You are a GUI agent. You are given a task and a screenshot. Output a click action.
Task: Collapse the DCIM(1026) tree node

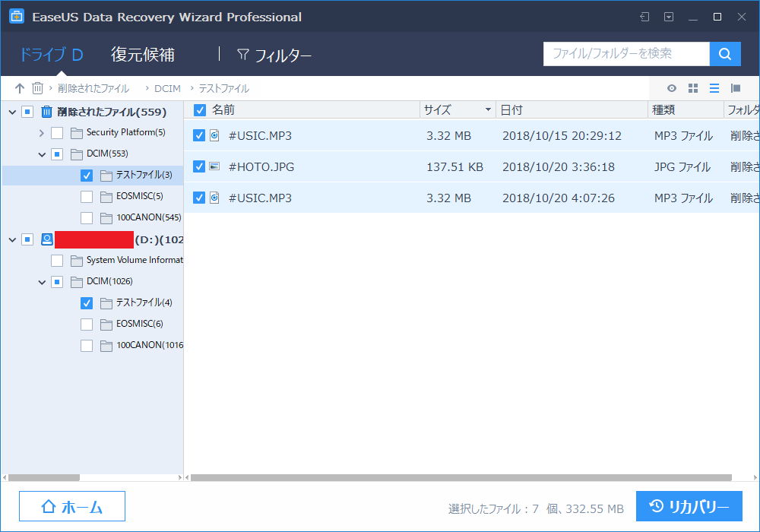coord(42,282)
